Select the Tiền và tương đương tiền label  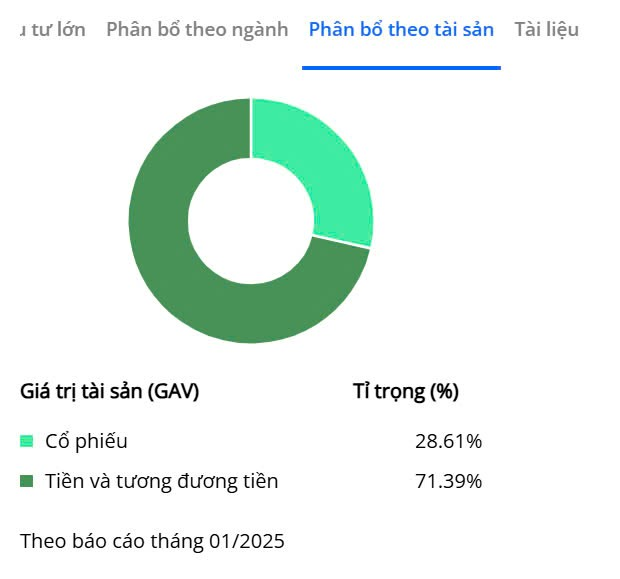click(162, 481)
